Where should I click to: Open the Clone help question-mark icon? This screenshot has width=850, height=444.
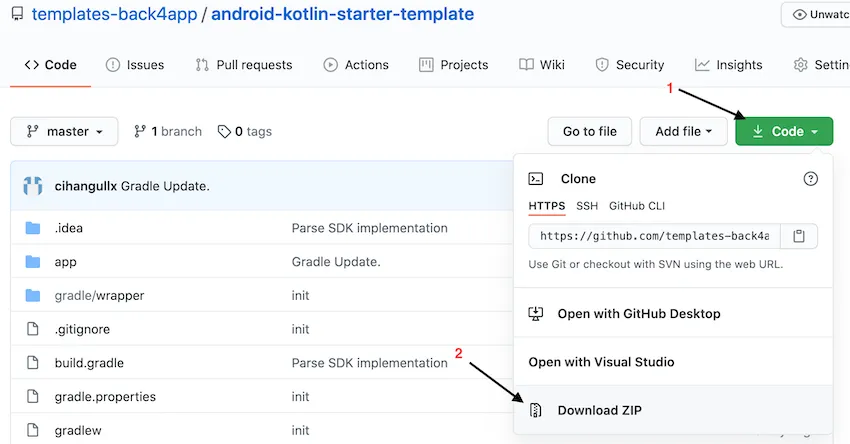pos(810,179)
